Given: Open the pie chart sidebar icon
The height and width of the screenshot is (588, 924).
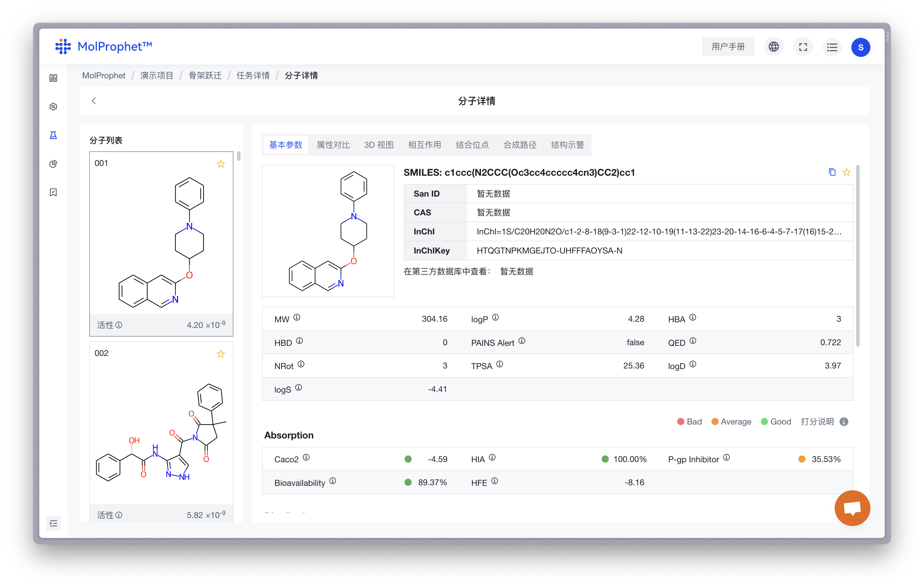Looking at the screenshot, I should (53, 164).
